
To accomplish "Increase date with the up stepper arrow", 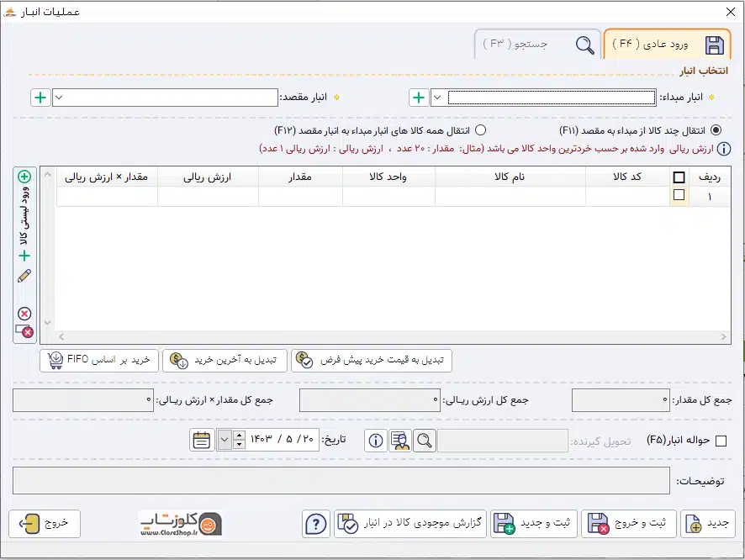I will [x=239, y=435].
